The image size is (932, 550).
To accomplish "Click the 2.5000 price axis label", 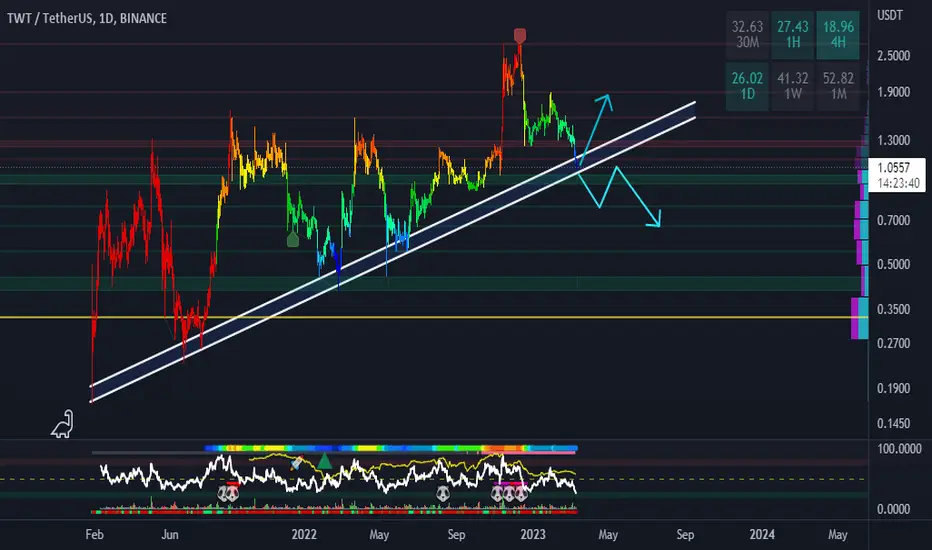I will (893, 55).
